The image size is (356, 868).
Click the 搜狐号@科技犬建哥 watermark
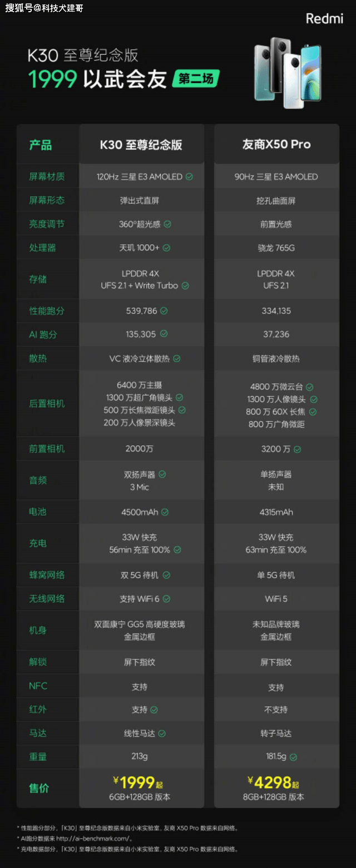click(44, 8)
